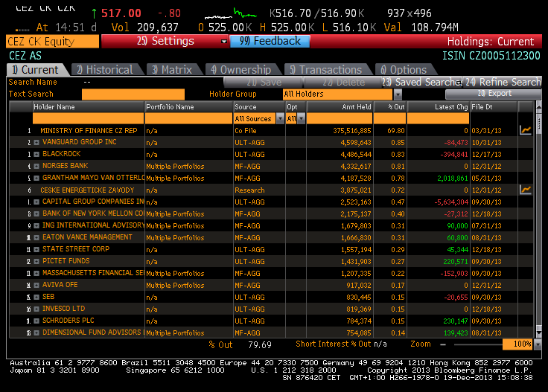Screen dimensions: 548x392
Task: Click the Save search button
Action: [263, 83]
